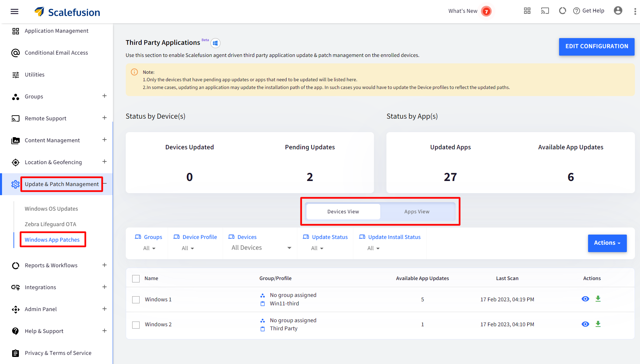This screenshot has height=364, width=640.
Task: Open Zebra Lifeguard OTA submenu item
Action: [51, 224]
